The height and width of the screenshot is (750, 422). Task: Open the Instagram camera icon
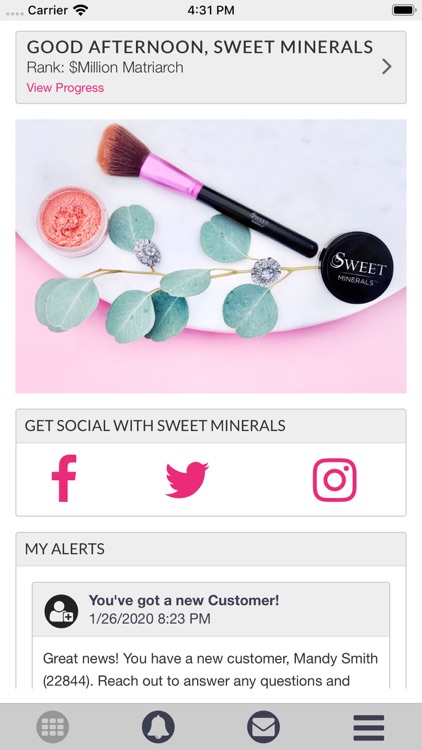335,480
